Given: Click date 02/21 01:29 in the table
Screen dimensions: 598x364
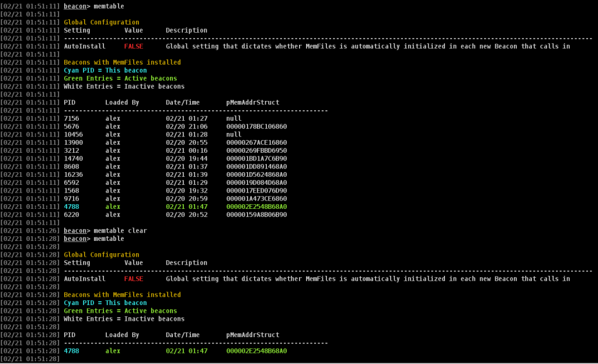Looking at the screenshot, I should [x=186, y=183].
